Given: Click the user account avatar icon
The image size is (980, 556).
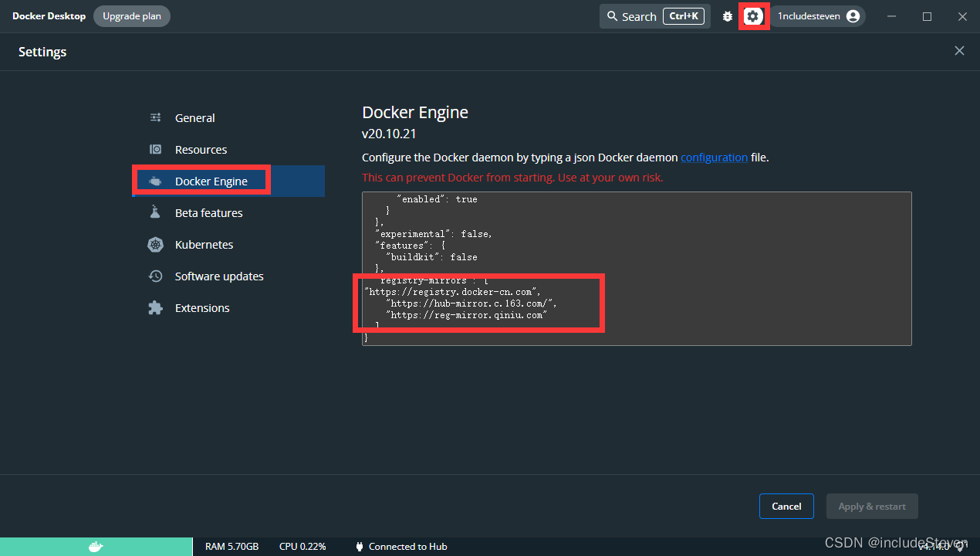Looking at the screenshot, I should (x=853, y=16).
